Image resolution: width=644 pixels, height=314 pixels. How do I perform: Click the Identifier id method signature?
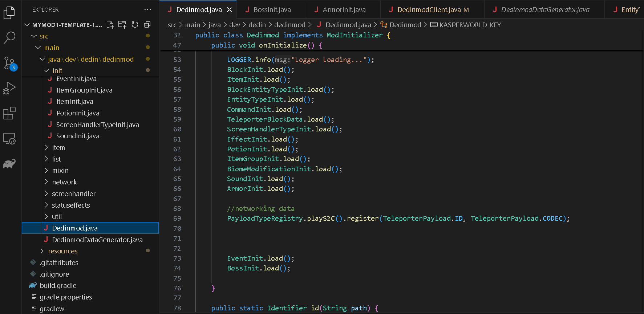(x=295, y=308)
